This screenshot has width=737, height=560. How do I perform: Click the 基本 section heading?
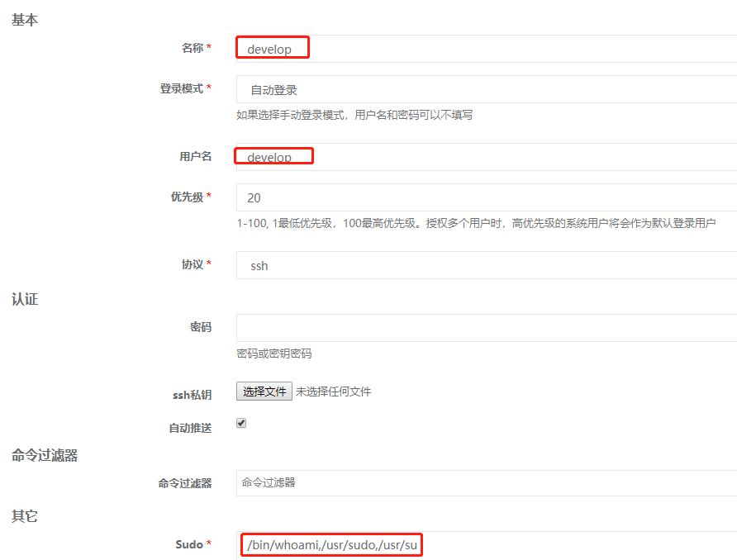pos(25,20)
